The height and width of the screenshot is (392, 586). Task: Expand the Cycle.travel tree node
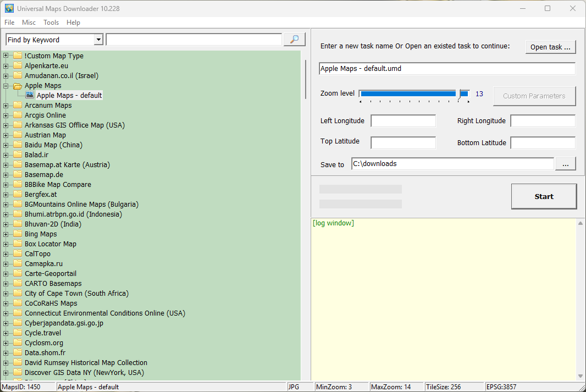click(6, 333)
